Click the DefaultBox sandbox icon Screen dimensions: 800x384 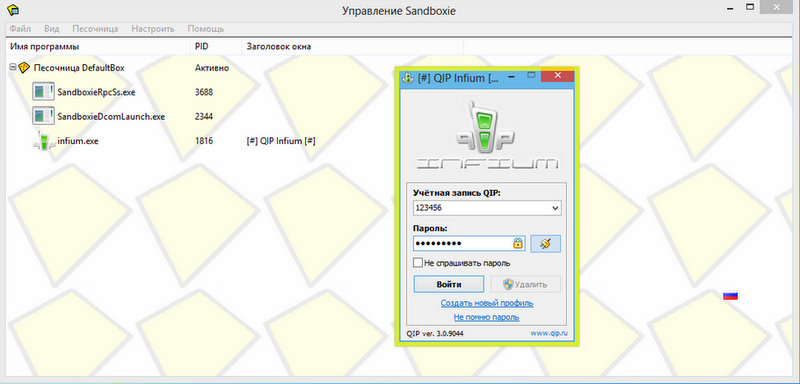[x=24, y=68]
